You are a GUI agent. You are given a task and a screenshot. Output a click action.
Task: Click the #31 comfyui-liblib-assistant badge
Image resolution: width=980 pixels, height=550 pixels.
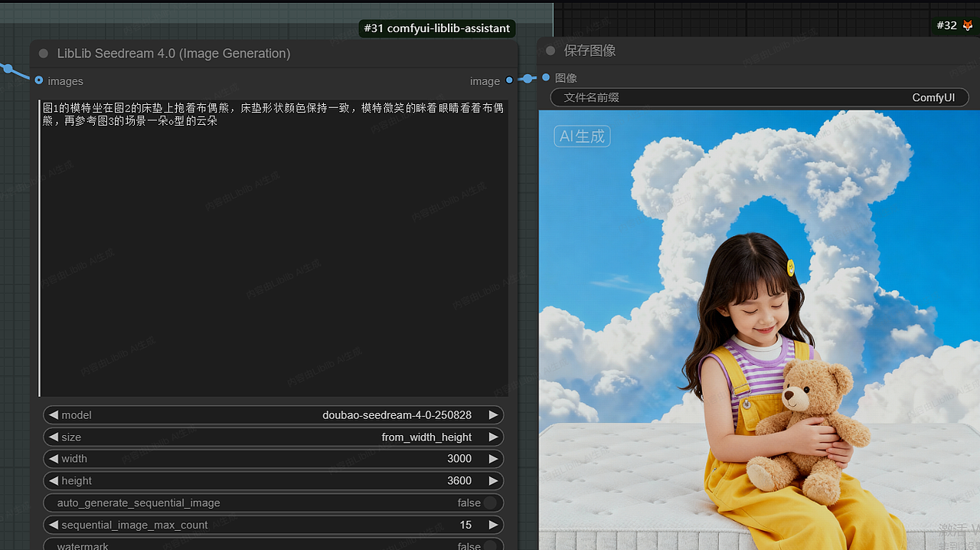tap(437, 28)
